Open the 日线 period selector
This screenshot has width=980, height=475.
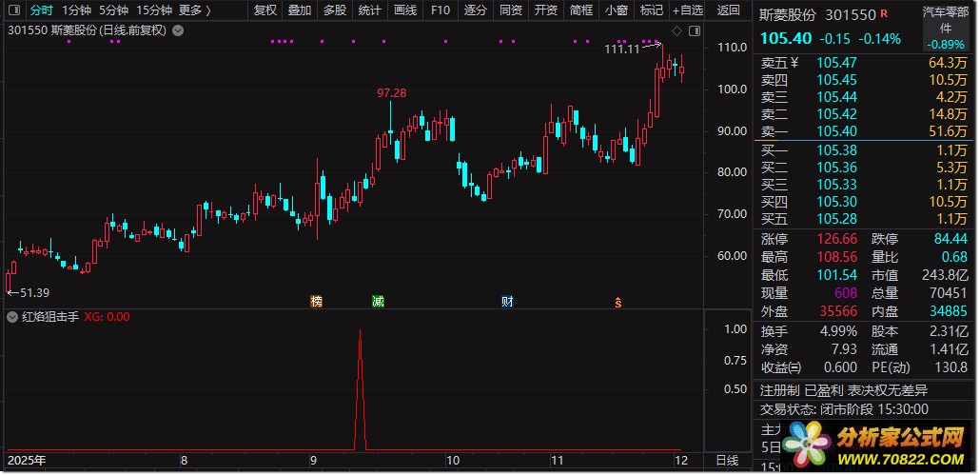click(x=727, y=461)
